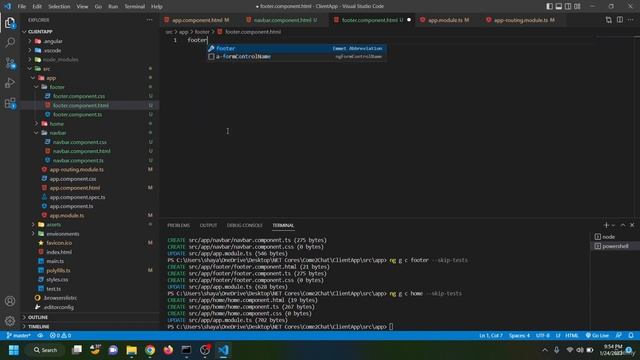Choose a-formControlName suggestion
Viewport: 640px width, 360px height.
pyautogui.click(x=296, y=57)
